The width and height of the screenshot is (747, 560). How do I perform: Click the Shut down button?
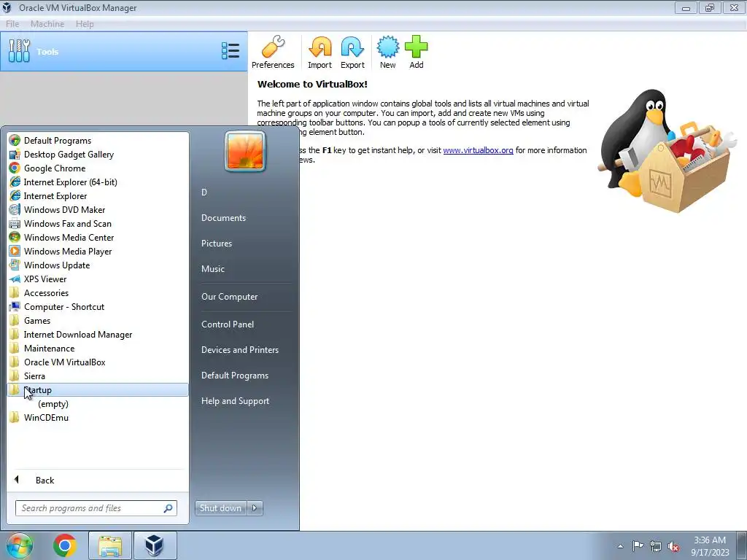coord(221,508)
